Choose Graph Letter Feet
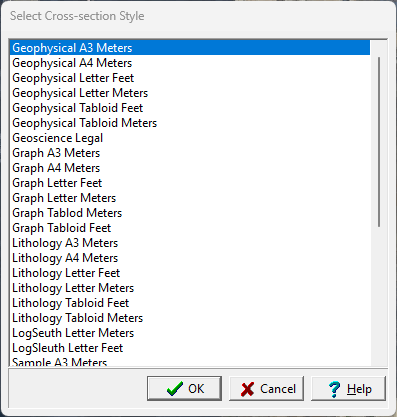397x417 pixels. coord(190,183)
